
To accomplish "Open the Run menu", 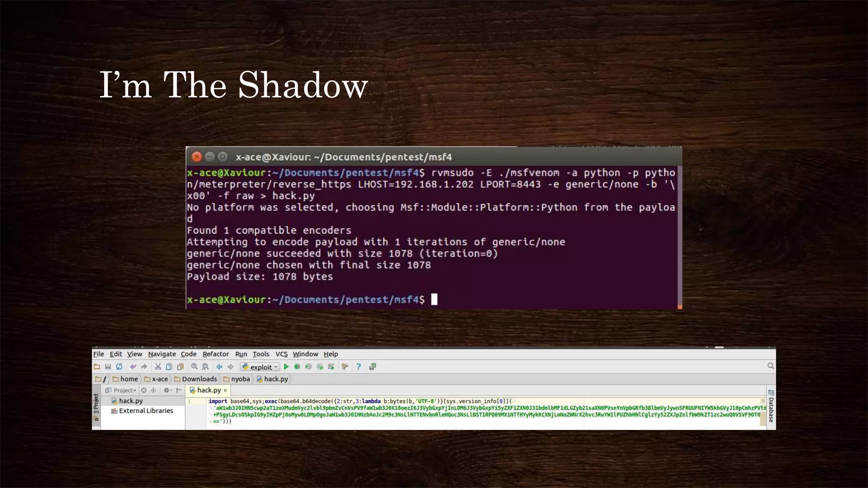I will coord(241,354).
